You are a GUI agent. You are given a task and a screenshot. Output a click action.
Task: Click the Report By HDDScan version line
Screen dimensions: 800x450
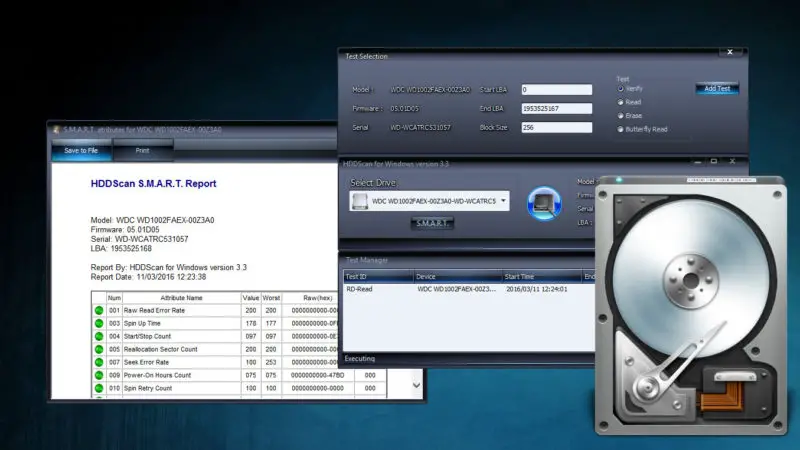pyautogui.click(x=168, y=267)
